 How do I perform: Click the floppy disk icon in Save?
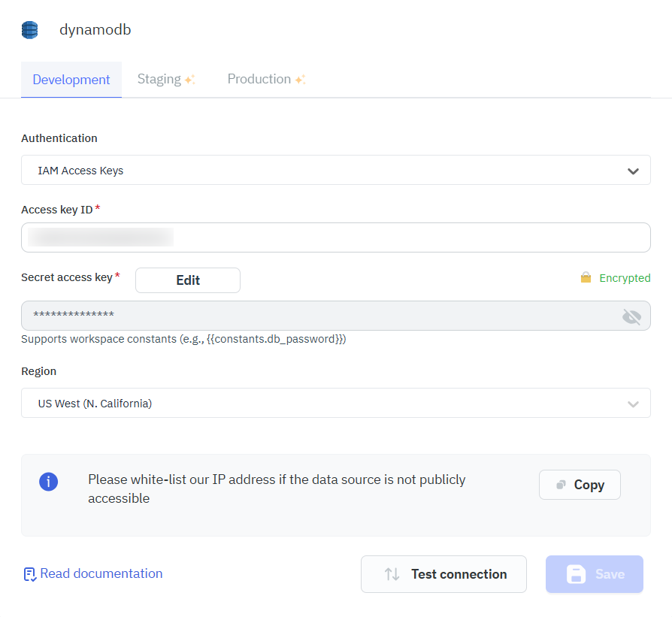tap(576, 574)
